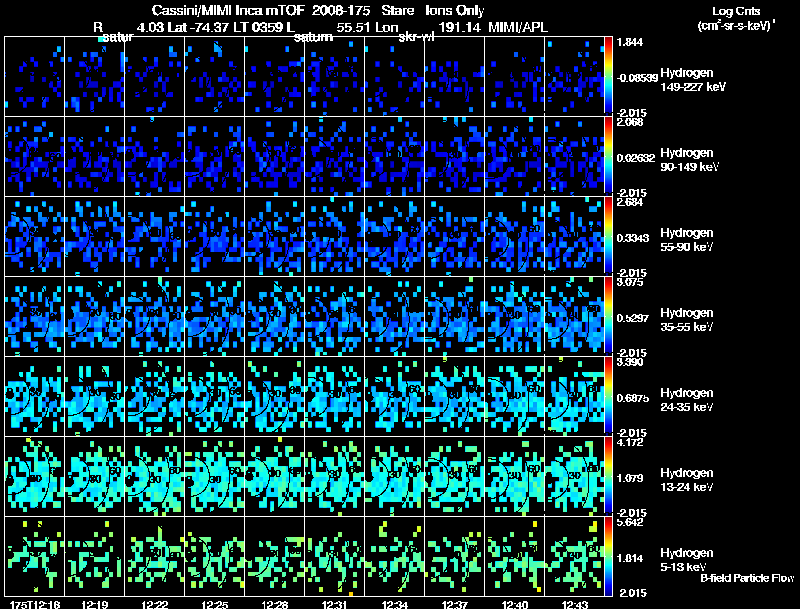Click the '12:43' time axis label
Image resolution: width=800 pixels, height=609 pixels.
[x=575, y=604]
